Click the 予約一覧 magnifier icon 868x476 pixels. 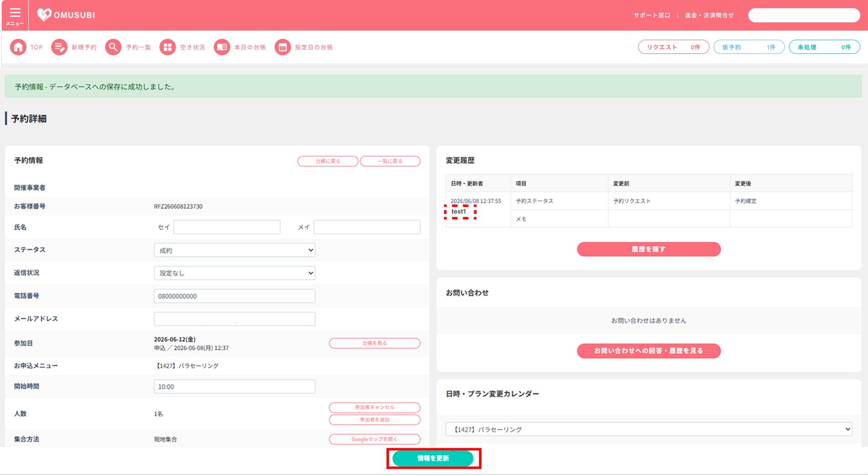113,47
